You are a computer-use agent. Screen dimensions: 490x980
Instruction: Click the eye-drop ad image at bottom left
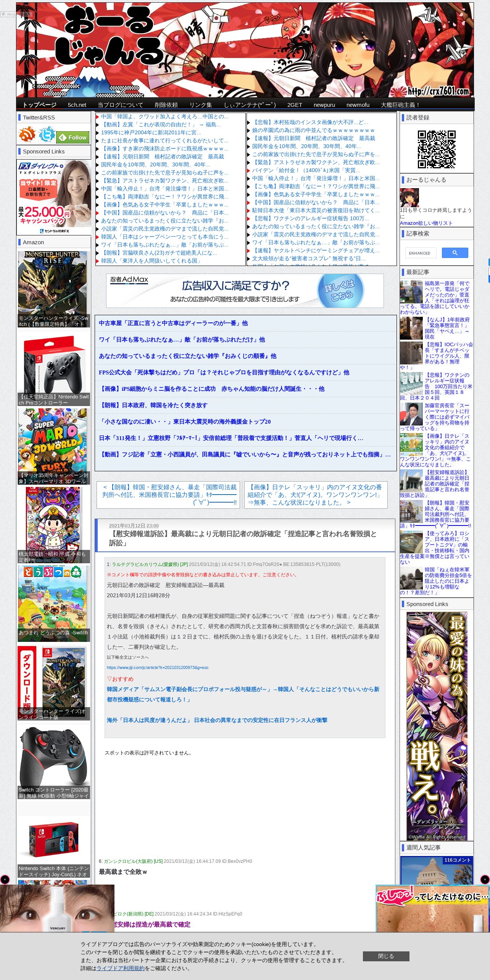click(x=57, y=908)
